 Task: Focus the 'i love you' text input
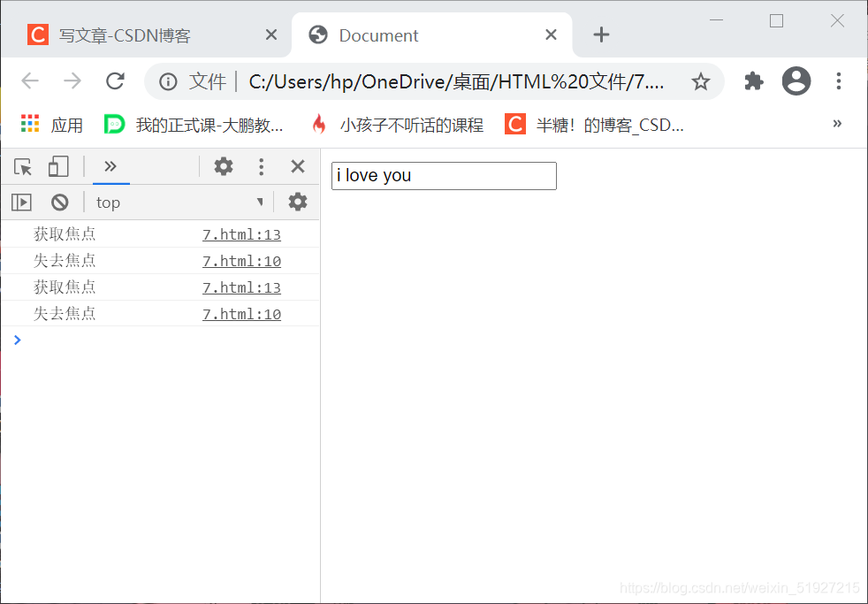point(444,175)
